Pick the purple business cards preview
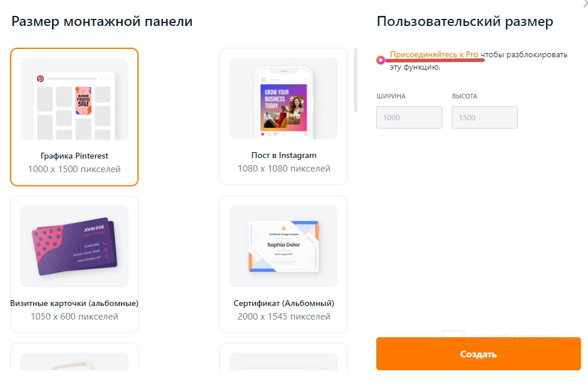The height and width of the screenshot is (385, 588). [x=74, y=246]
